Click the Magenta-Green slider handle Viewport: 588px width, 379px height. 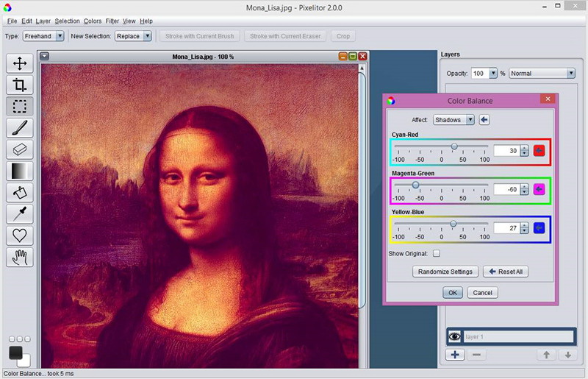[x=415, y=185]
